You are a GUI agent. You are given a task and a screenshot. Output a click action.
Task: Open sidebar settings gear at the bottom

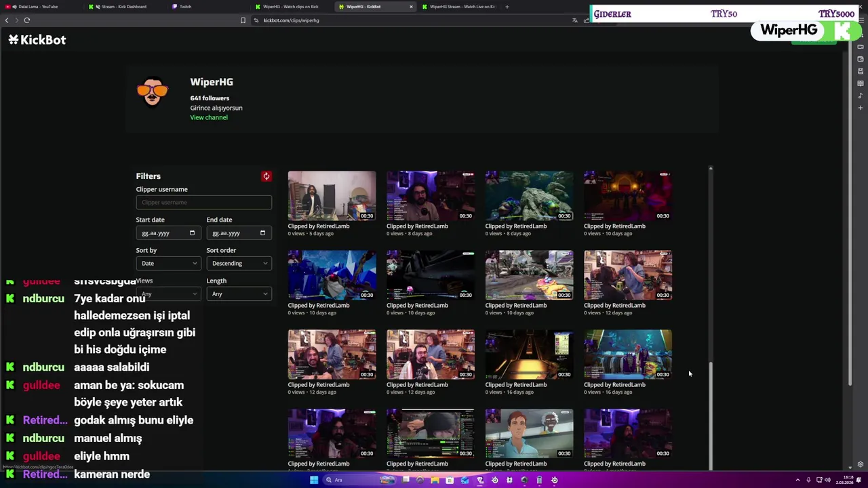point(861,464)
